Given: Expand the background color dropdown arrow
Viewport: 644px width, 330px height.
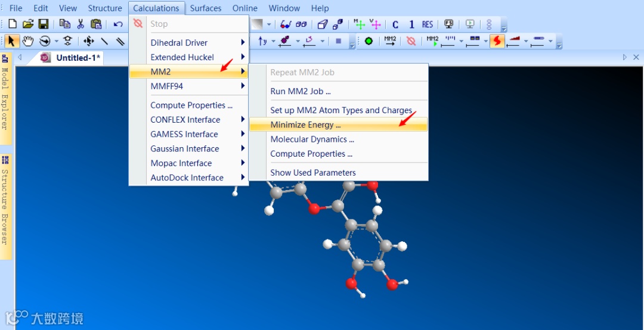Looking at the screenshot, I should 269,24.
